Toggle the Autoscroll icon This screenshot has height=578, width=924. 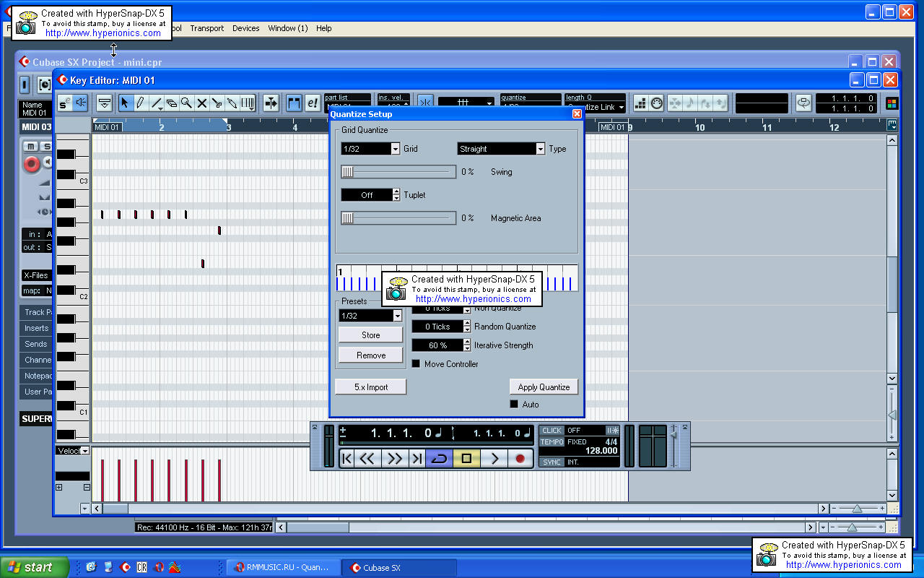click(271, 103)
